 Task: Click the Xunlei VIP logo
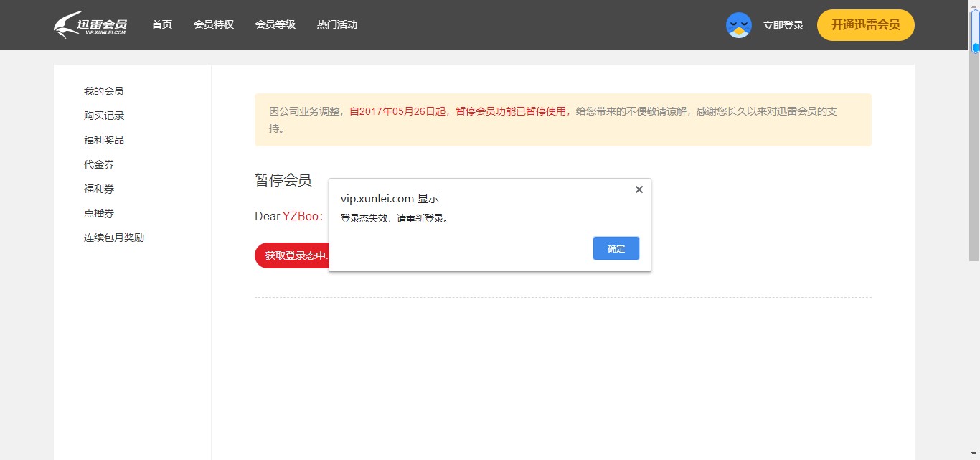click(90, 24)
